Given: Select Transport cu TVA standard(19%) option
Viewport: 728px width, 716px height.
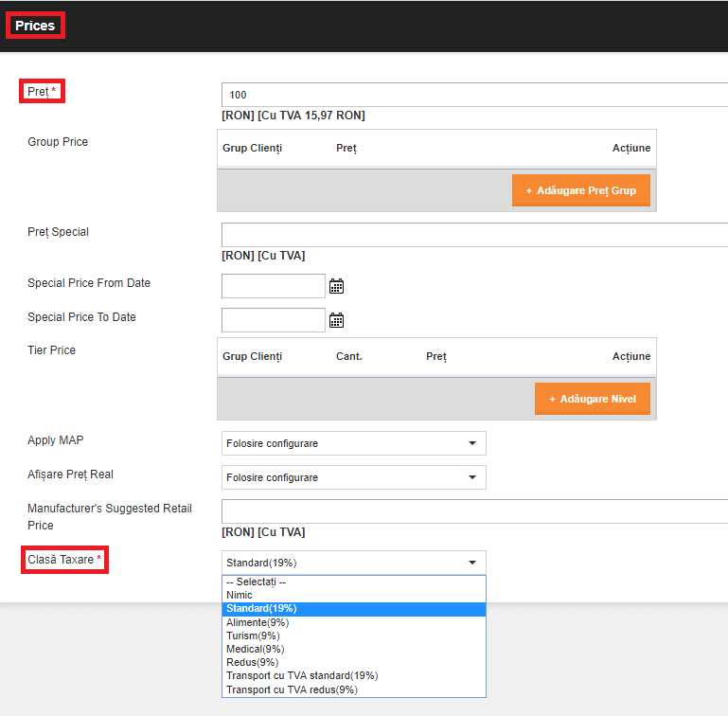Looking at the screenshot, I should (x=354, y=676).
